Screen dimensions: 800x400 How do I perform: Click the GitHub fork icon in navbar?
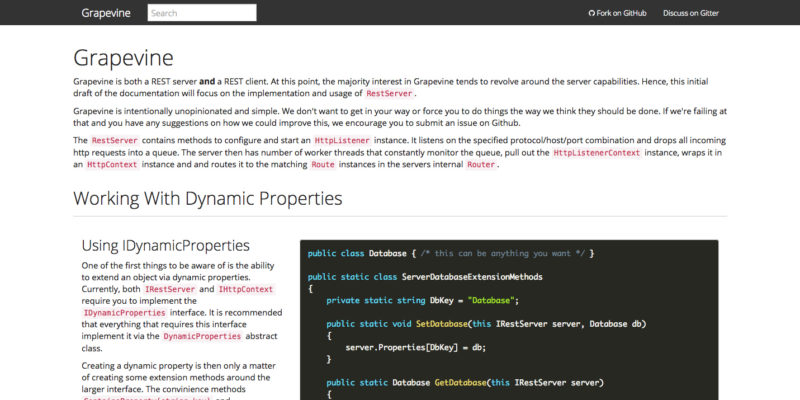tap(592, 13)
